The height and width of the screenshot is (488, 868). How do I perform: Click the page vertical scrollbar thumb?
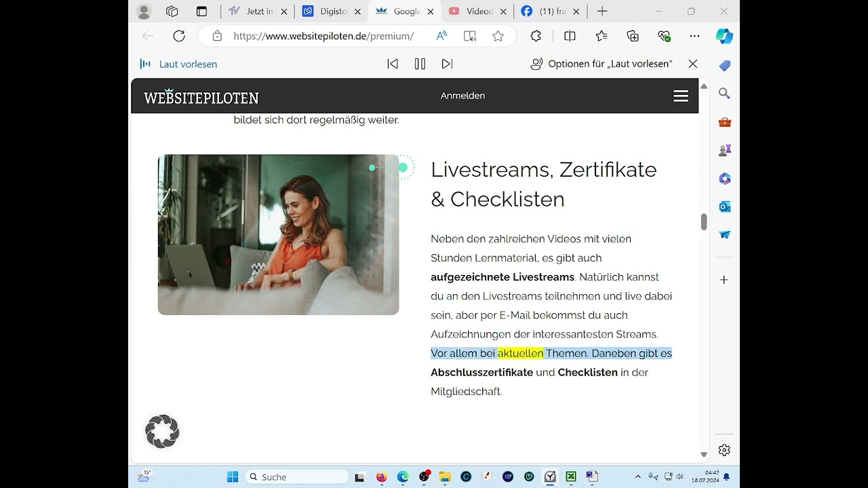704,222
